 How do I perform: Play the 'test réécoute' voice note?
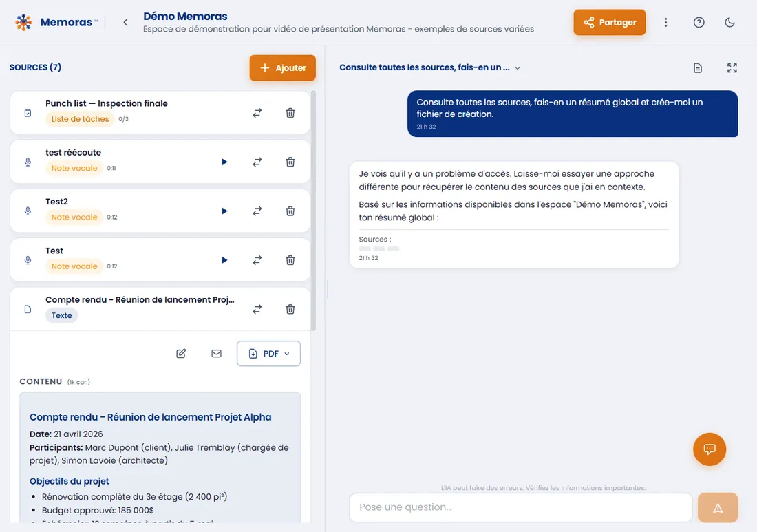pyautogui.click(x=224, y=162)
